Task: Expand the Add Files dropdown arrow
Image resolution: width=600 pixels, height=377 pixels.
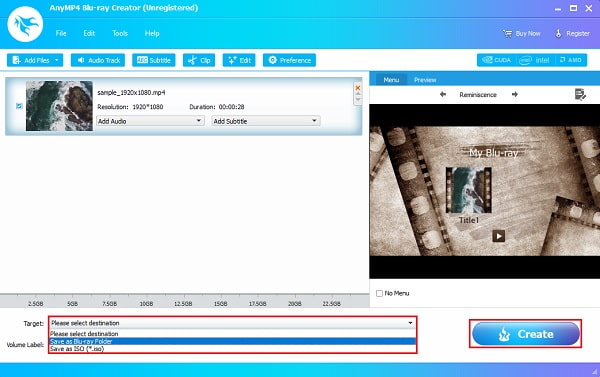Action: tap(57, 60)
